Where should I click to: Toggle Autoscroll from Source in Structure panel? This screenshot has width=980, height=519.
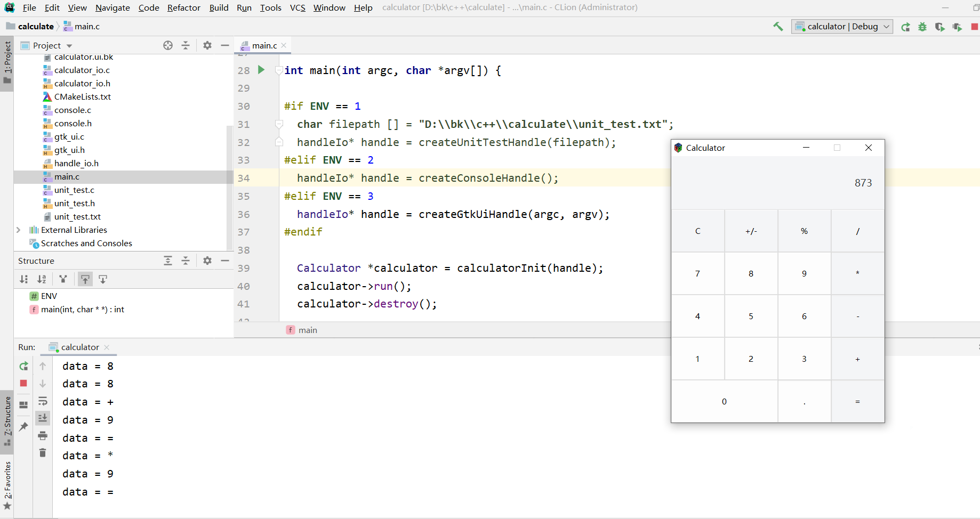pyautogui.click(x=103, y=279)
